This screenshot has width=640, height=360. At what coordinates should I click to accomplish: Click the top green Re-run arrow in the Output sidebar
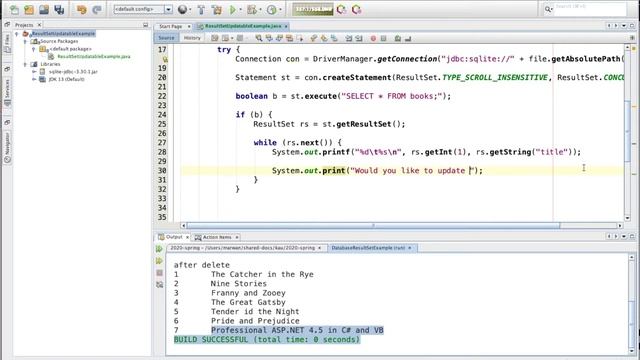[x=159, y=249]
